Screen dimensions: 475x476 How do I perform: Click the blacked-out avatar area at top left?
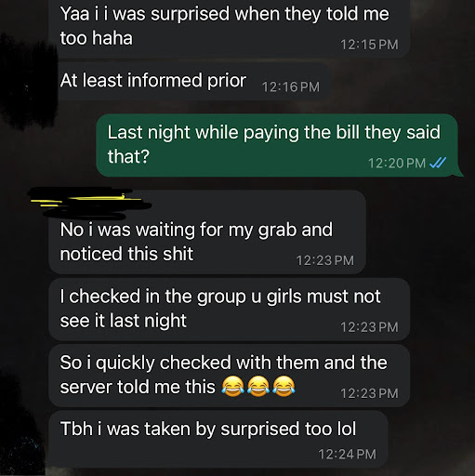[29, 81]
